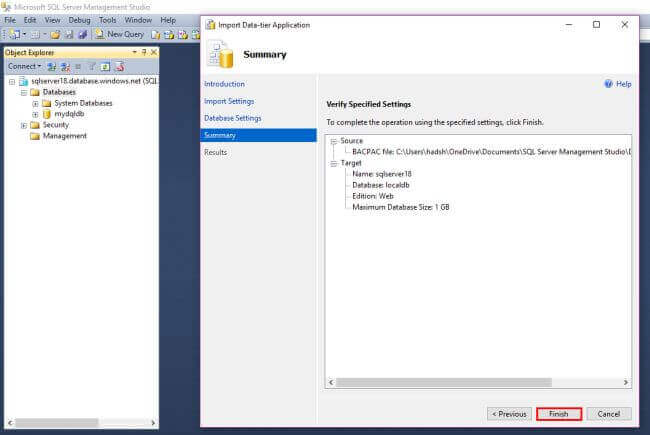Click the Open File folder toolbar icon
The width and height of the screenshot is (650, 435).
click(55, 34)
